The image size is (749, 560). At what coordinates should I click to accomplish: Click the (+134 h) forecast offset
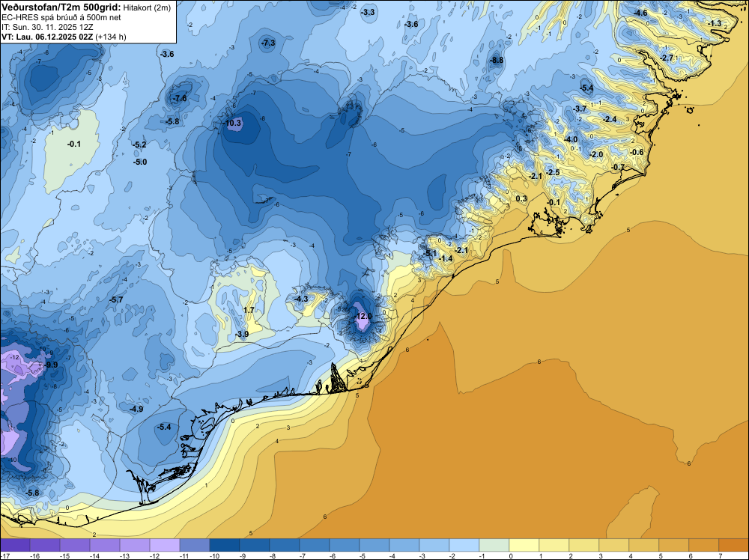[111, 37]
